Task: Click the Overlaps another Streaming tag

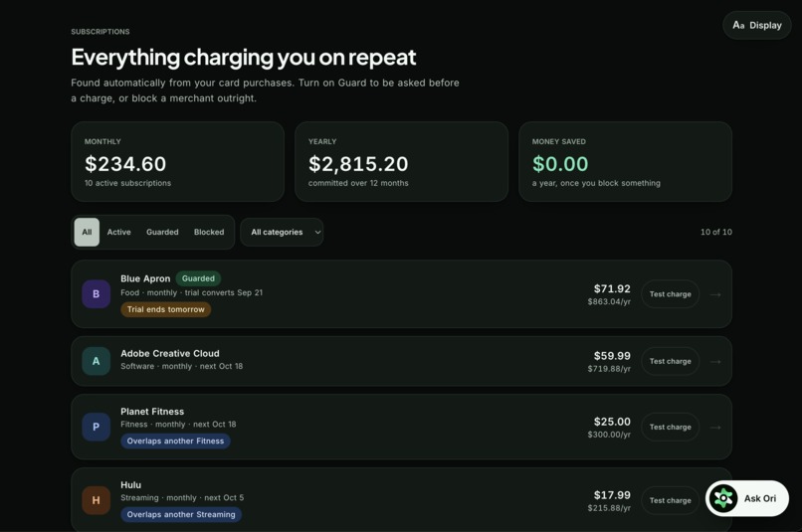Action: [x=181, y=515]
